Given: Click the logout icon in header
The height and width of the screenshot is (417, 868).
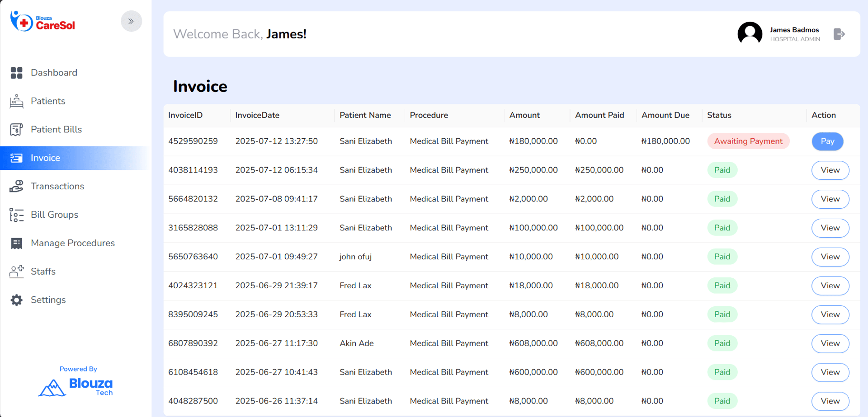Looking at the screenshot, I should pos(839,34).
